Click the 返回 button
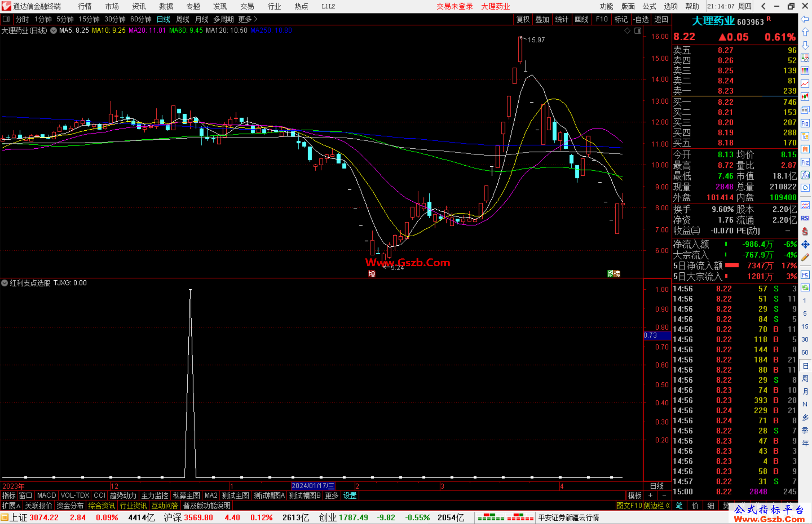This screenshot has width=812, height=524. click(661, 19)
